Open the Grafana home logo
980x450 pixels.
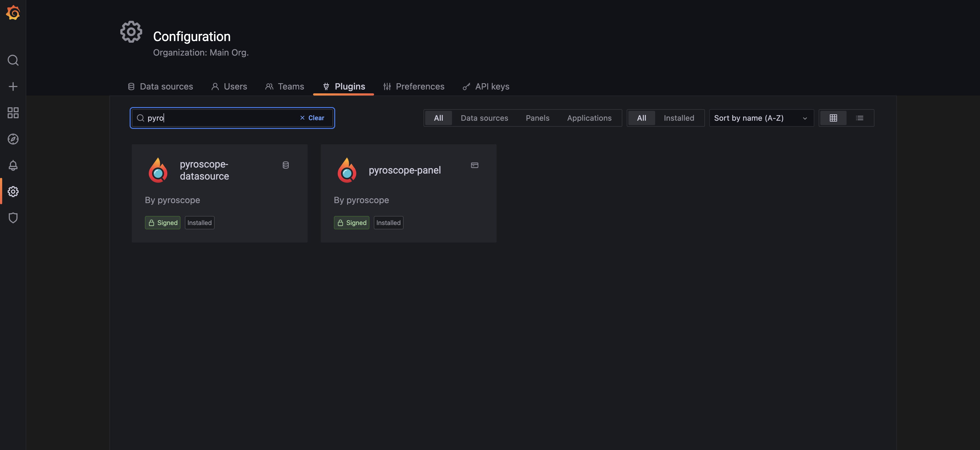[13, 13]
